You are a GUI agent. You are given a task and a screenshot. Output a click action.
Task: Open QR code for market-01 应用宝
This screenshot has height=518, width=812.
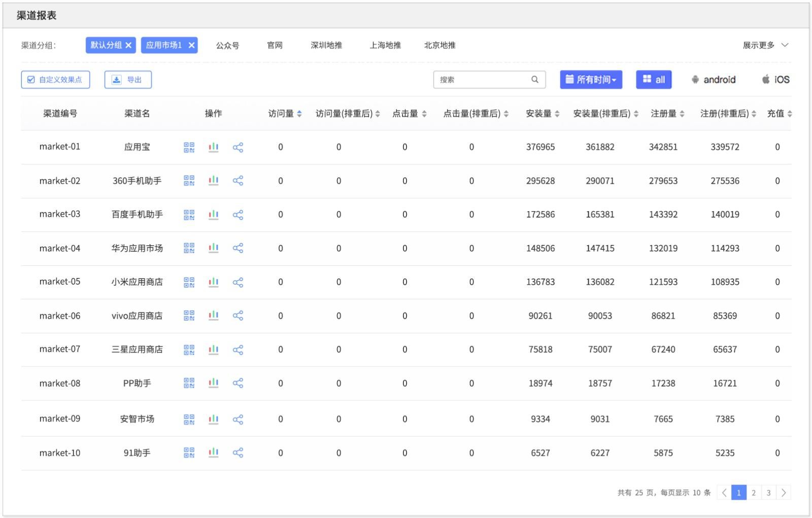[x=189, y=147]
